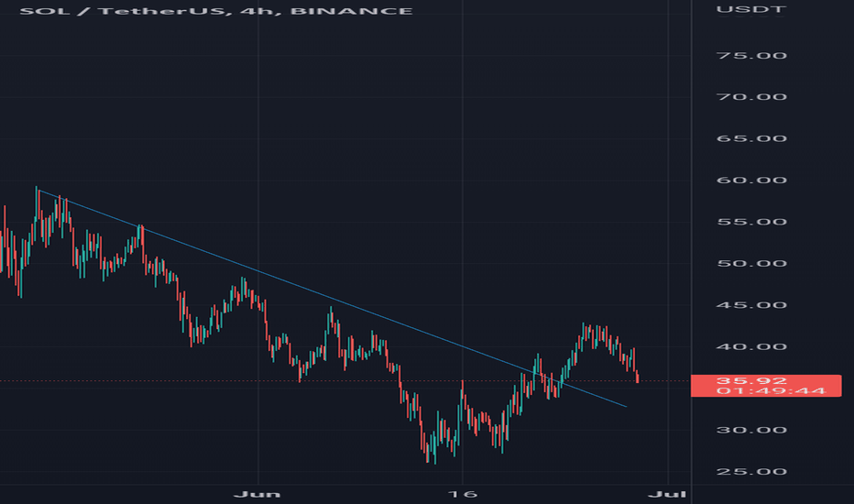The image size is (854, 504).
Task: Select the 75.00 price axis label
Action: pyautogui.click(x=751, y=56)
